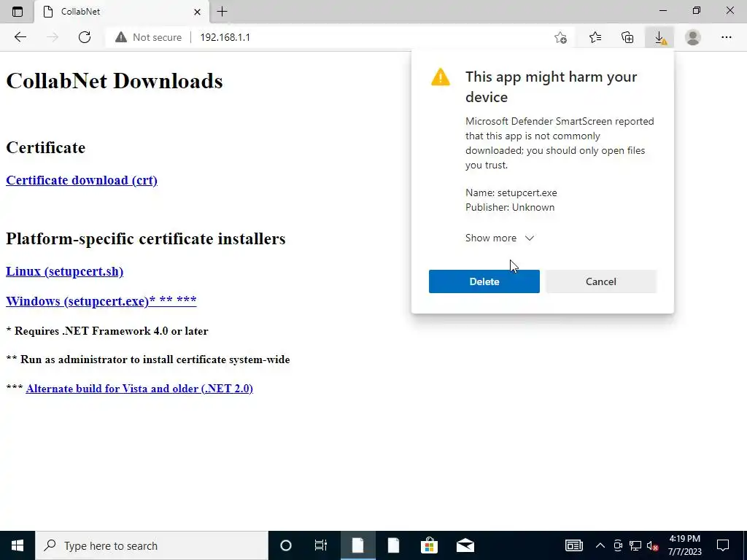Open the second document taskbar icon

[393, 545]
